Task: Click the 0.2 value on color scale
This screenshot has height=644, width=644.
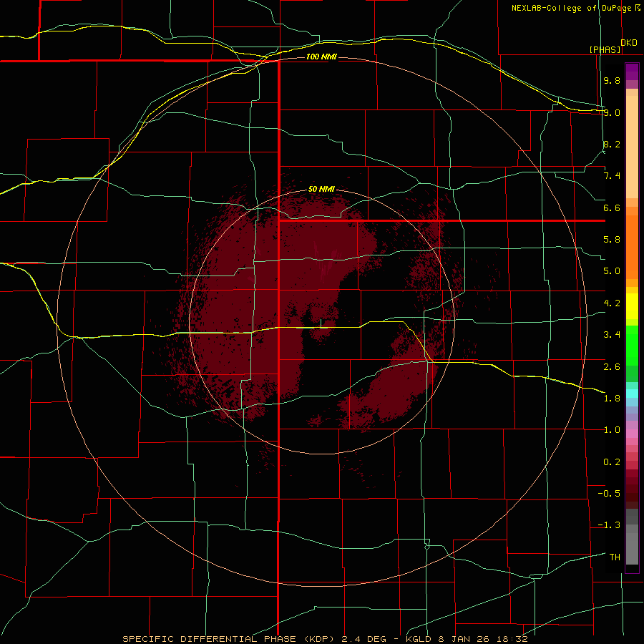Action: click(x=612, y=462)
